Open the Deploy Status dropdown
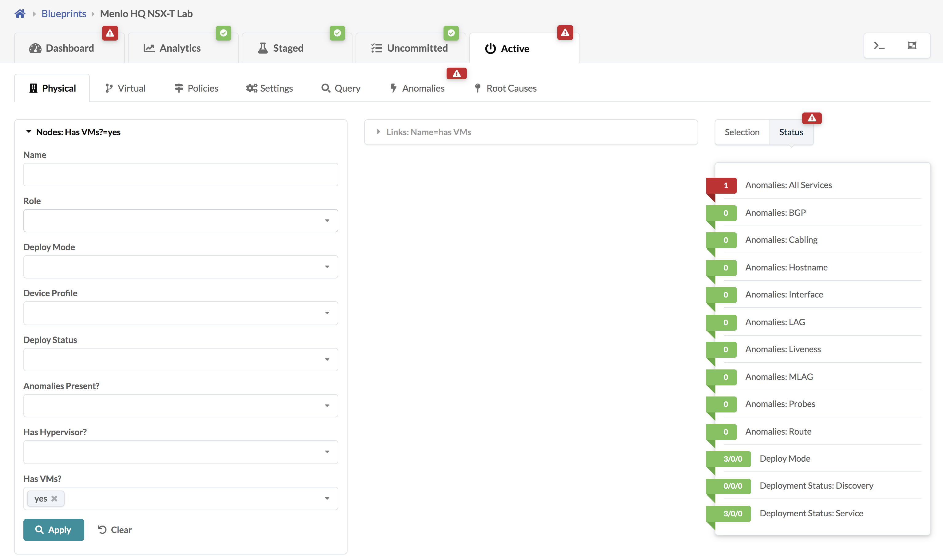Image resolution: width=943 pixels, height=560 pixels. click(x=181, y=360)
